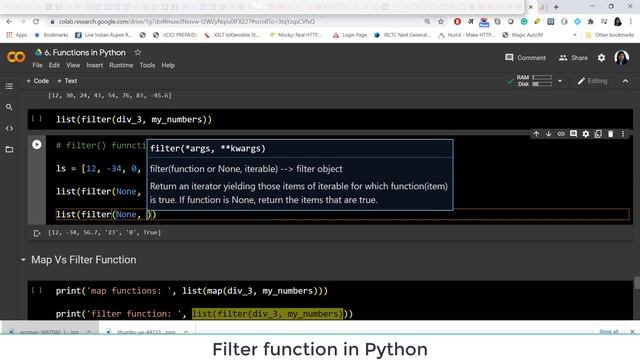Show all downloads link
The image size is (640, 360).
609,331
